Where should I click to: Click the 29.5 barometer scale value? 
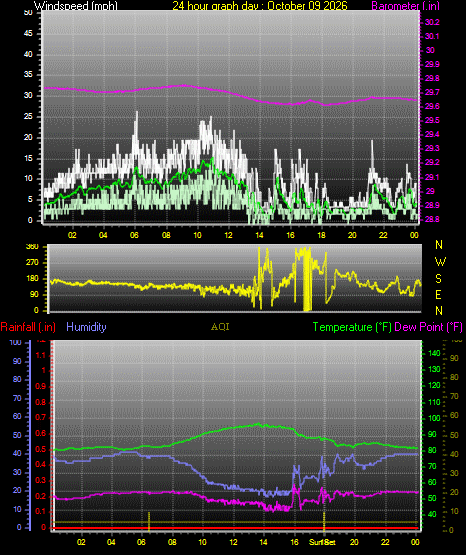point(432,120)
